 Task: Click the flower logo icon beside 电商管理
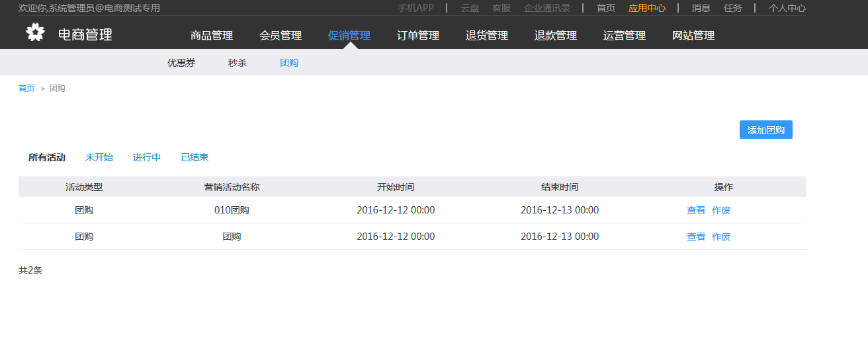point(35,32)
